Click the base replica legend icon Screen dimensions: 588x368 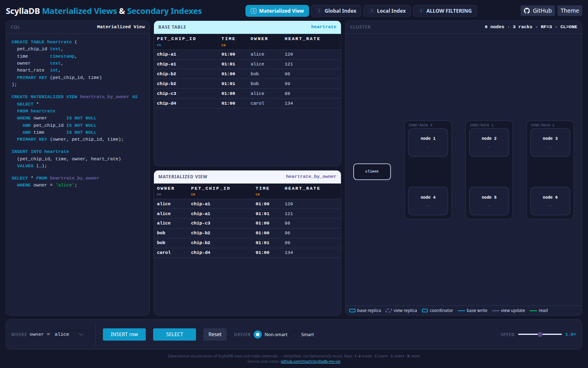tap(352, 311)
